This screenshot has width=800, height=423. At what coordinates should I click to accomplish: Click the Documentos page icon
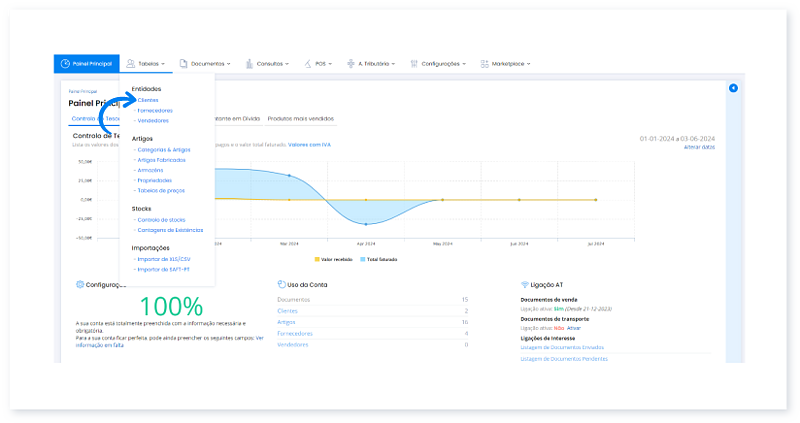[183, 63]
